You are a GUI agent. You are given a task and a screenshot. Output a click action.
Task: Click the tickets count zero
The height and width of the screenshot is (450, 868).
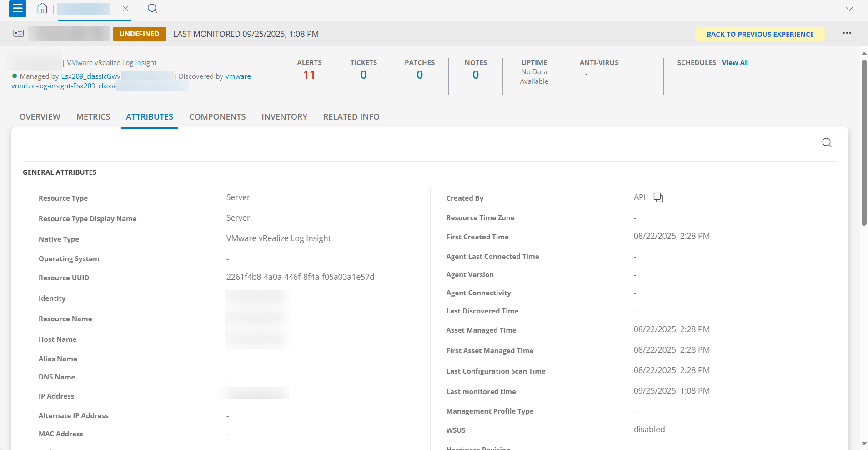[363, 75]
